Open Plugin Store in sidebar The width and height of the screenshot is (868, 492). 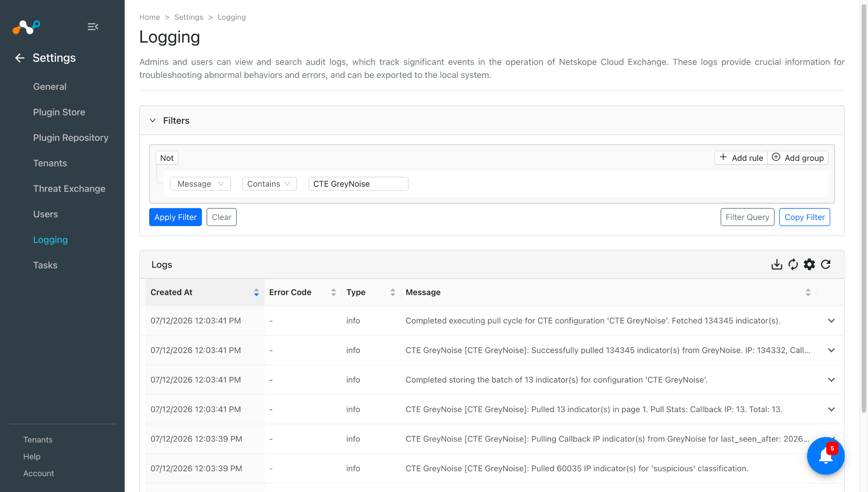coord(59,112)
